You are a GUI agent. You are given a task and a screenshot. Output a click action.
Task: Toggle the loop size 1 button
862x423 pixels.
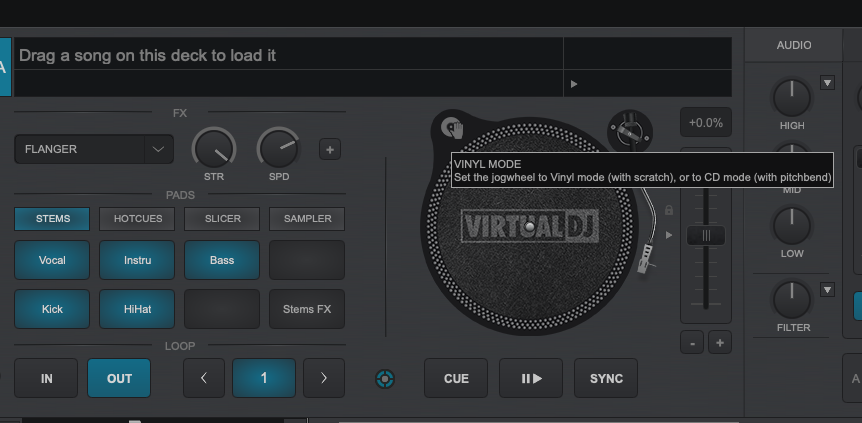[x=264, y=378]
